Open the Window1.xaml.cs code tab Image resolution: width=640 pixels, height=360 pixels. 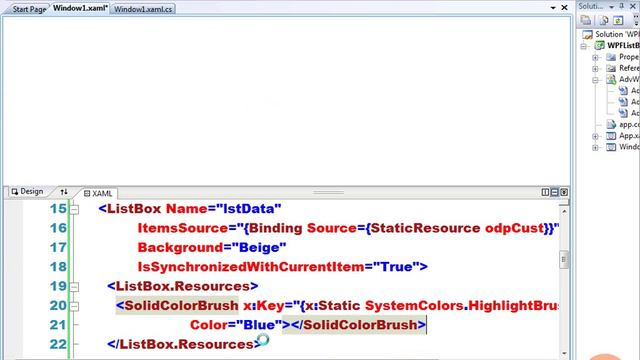(x=143, y=9)
